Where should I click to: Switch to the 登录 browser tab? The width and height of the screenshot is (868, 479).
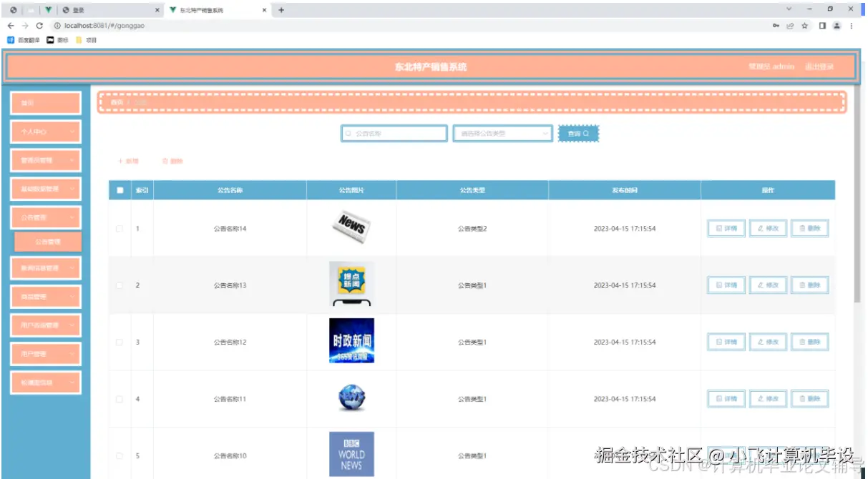(111, 10)
